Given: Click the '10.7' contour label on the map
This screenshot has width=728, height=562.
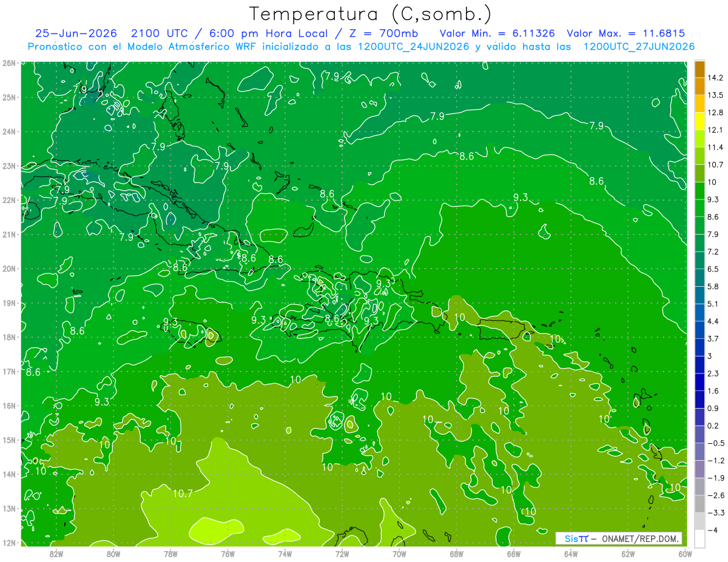Looking at the screenshot, I should pos(183,493).
